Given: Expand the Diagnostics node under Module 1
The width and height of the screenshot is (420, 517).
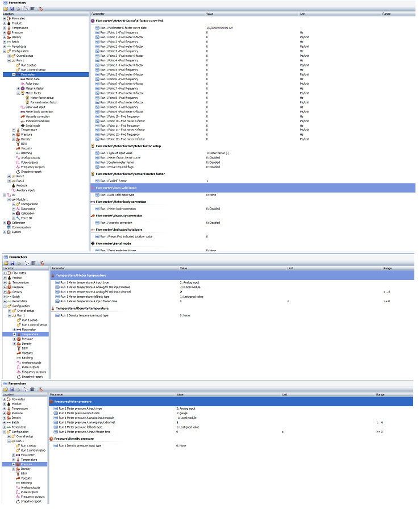Looking at the screenshot, I should coord(14,209).
